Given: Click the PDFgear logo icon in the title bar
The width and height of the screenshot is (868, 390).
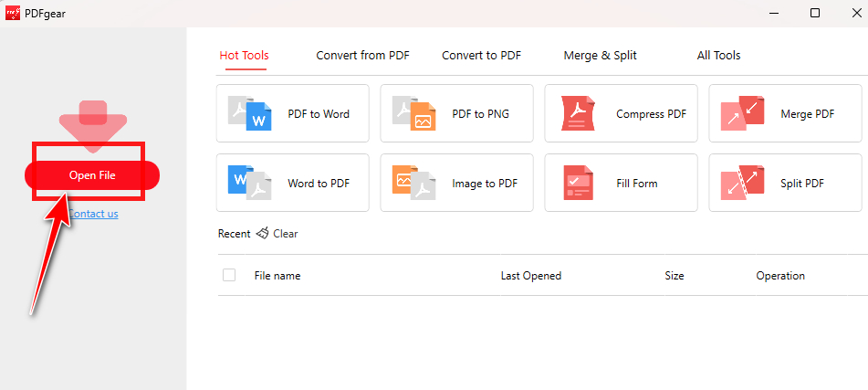Looking at the screenshot, I should (x=13, y=14).
